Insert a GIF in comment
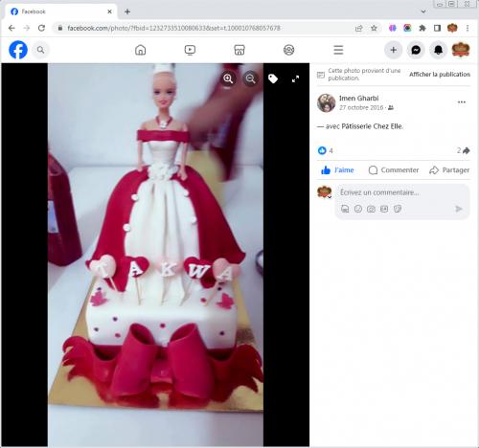Image resolution: width=479 pixels, height=448 pixels. coord(384,209)
